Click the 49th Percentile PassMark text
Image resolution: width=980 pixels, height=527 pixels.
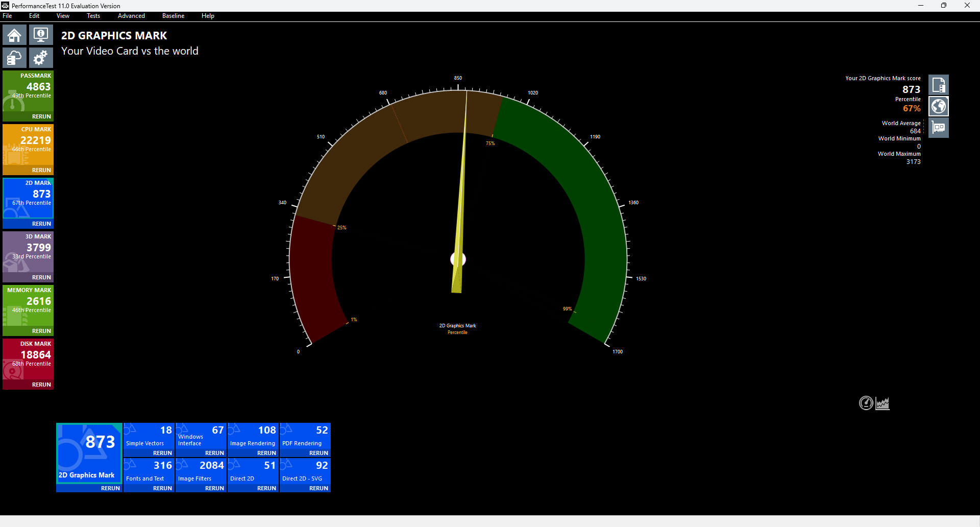click(32, 95)
